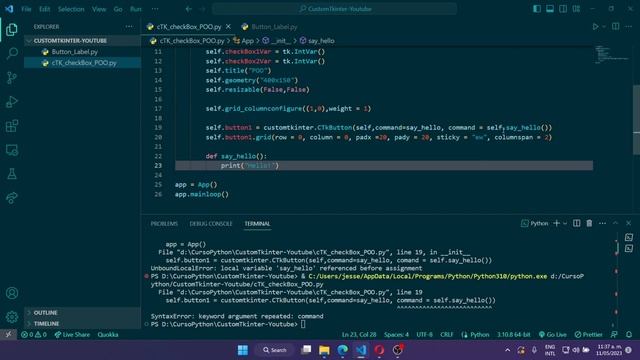The height and width of the screenshot is (360, 640).
Task: Open the Edit menu
Action: (x=44, y=9)
